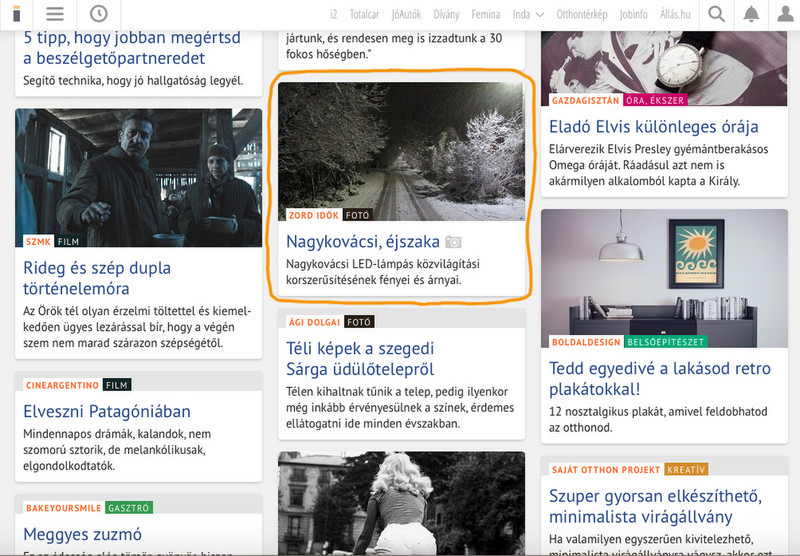Open 'Tedd egyedivé a lakásod retro plakátokkal!'
The width and height of the screenshot is (800, 556).
pyautogui.click(x=660, y=378)
